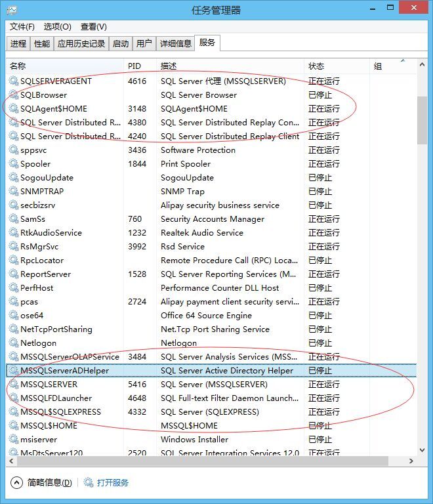The width and height of the screenshot is (433, 504).
Task: Click the Realtek Audio Service description
Action: point(201,233)
